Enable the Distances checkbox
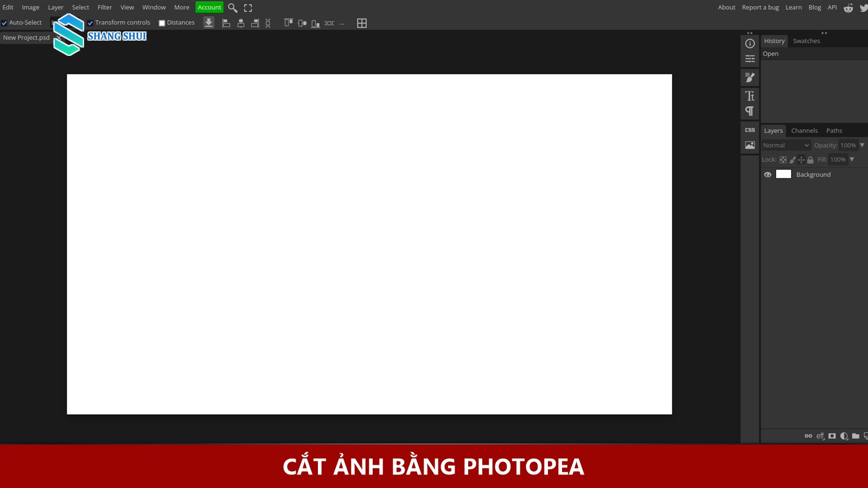This screenshot has width=868, height=488. tap(162, 23)
